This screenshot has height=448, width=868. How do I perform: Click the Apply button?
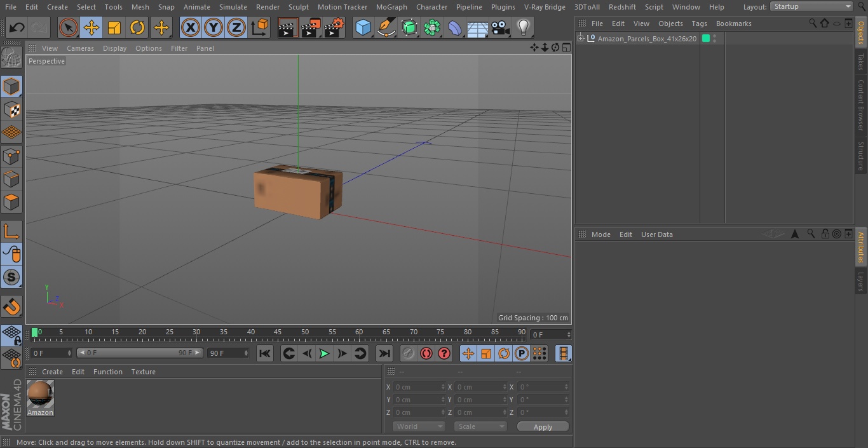tap(543, 427)
